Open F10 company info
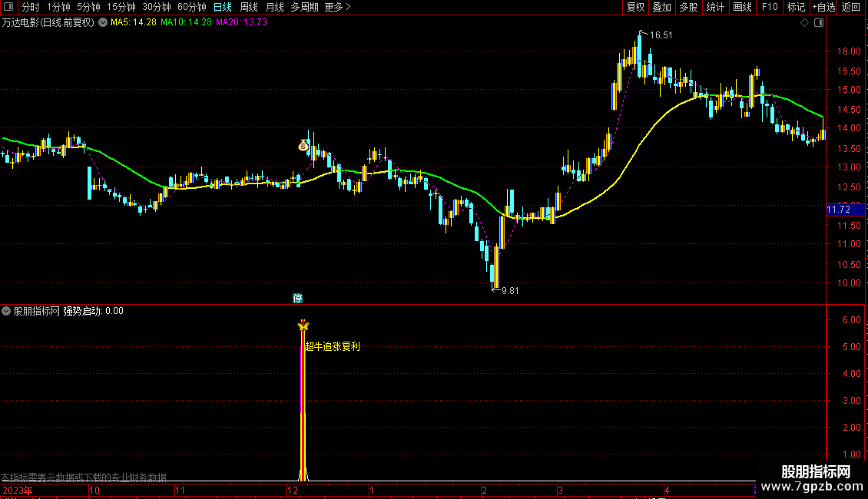The height and width of the screenshot is (499, 868). pyautogui.click(x=770, y=7)
